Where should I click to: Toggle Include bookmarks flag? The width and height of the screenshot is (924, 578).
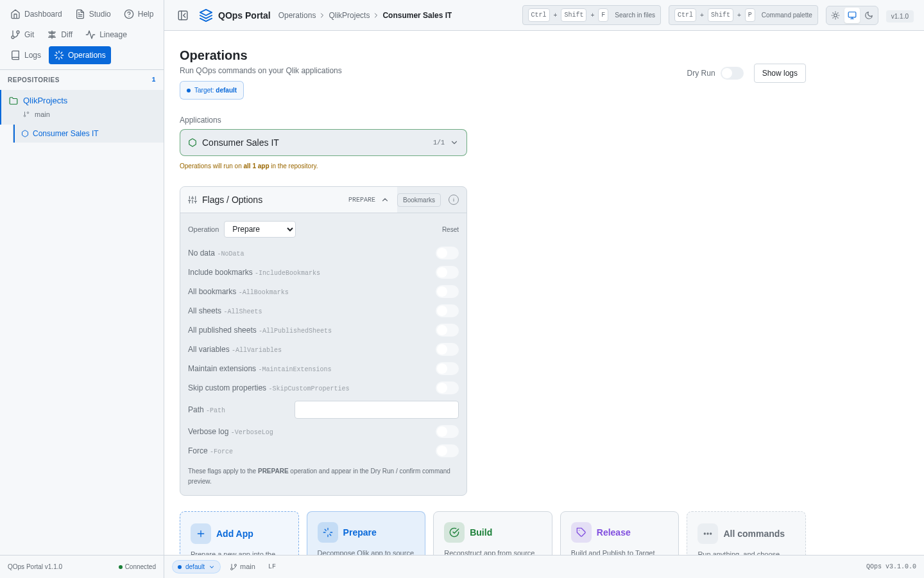coord(447,272)
